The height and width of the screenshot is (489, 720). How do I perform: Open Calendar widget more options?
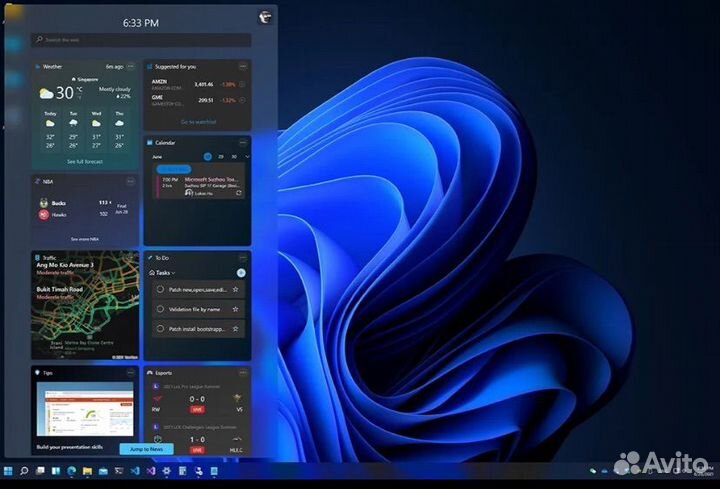click(243, 142)
